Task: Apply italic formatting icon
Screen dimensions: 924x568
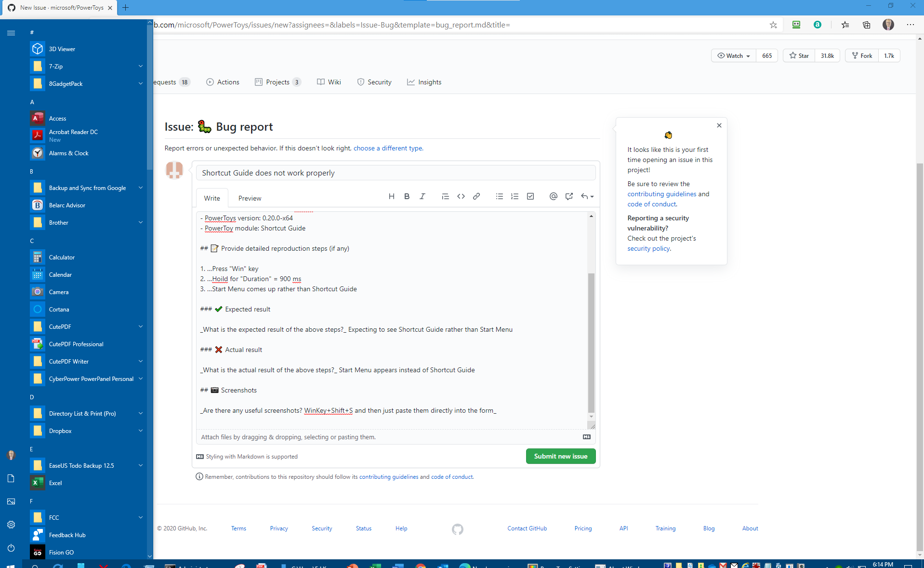Action: point(422,196)
